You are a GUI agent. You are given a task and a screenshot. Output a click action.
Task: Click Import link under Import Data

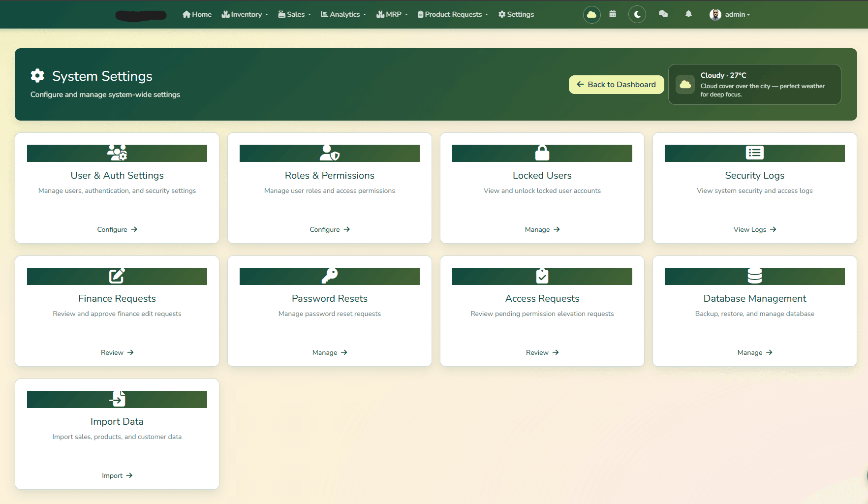click(x=117, y=475)
